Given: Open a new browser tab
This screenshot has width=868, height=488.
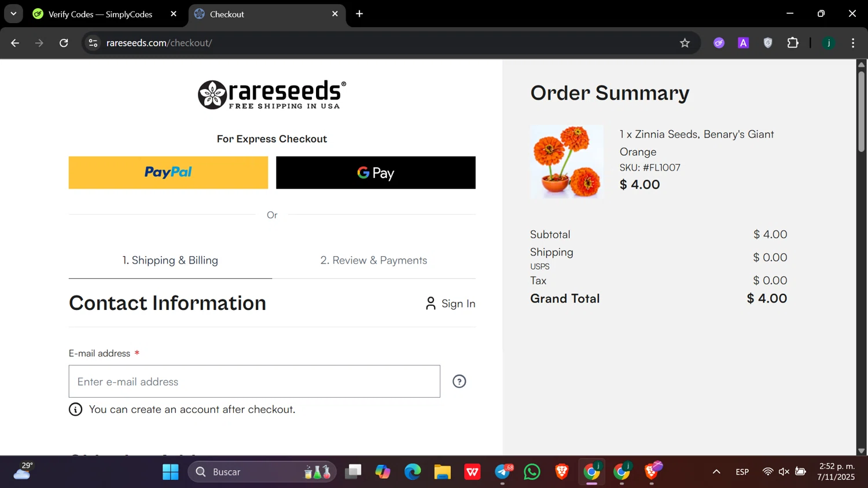Looking at the screenshot, I should point(359,14).
